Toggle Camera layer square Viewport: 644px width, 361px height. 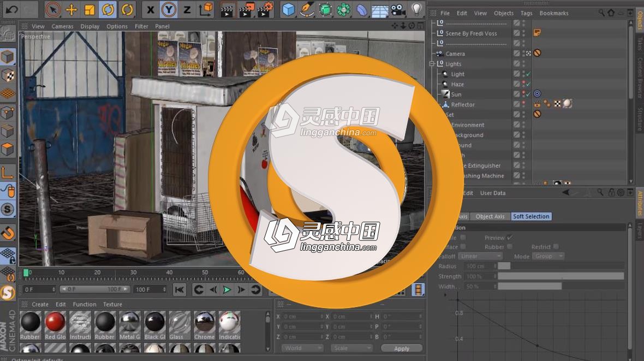[517, 54]
